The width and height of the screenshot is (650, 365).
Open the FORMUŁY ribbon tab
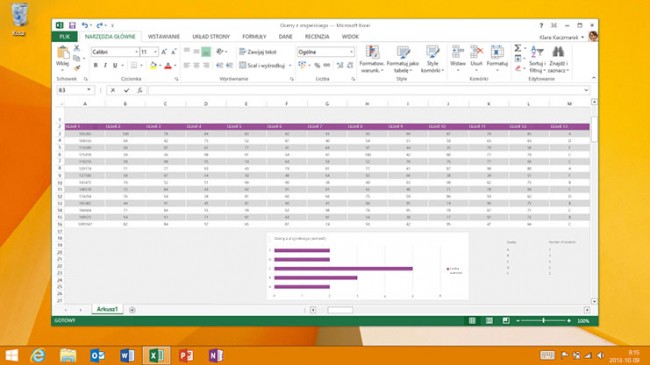(254, 36)
